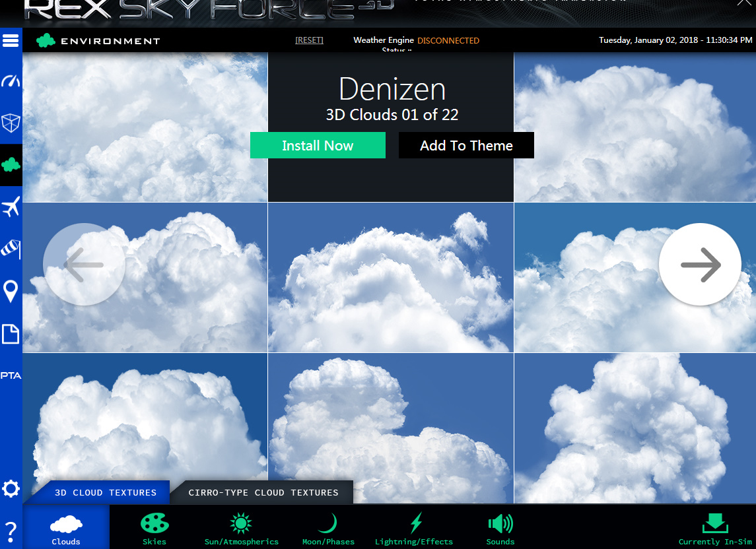Image resolution: width=756 pixels, height=549 pixels.
Task: Select the bottom-right cloud texture thumbnail
Action: 635,428
